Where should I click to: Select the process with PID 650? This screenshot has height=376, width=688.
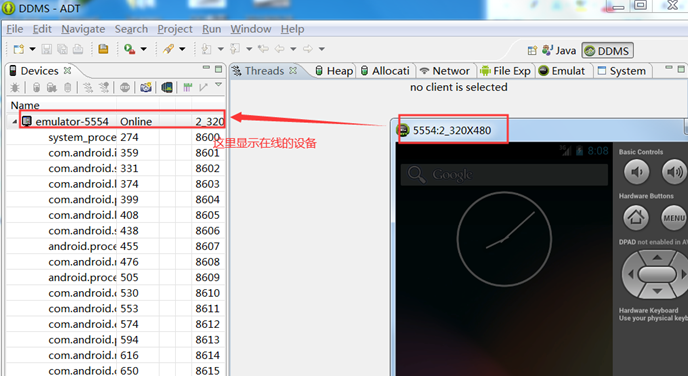click(x=116, y=371)
